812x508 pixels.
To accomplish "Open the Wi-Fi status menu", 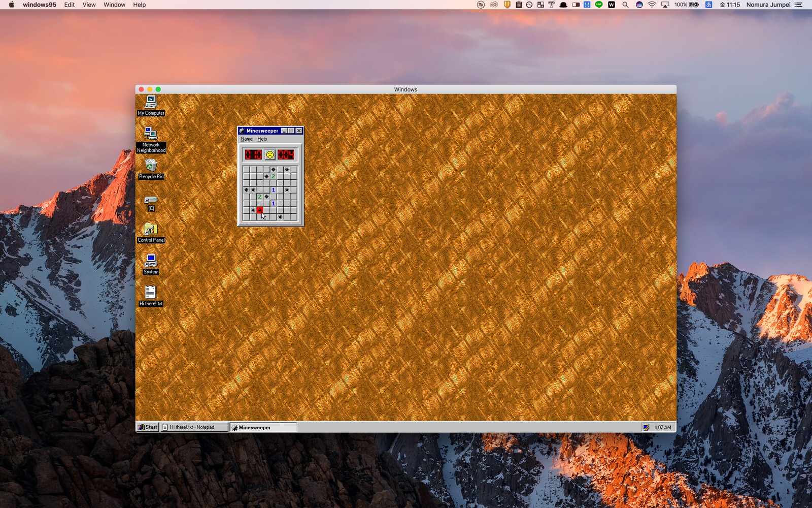I will pos(652,5).
